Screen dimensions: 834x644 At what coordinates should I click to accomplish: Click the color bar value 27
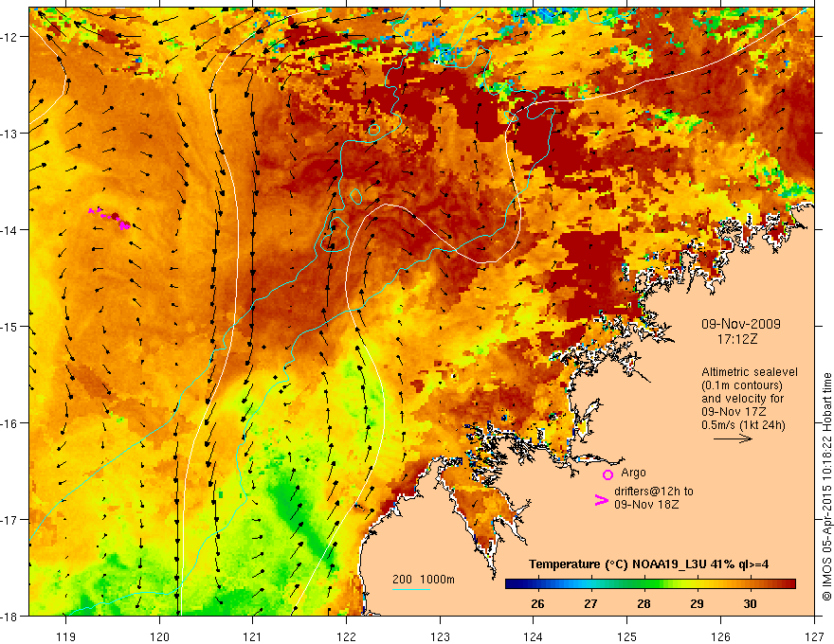coord(590,603)
